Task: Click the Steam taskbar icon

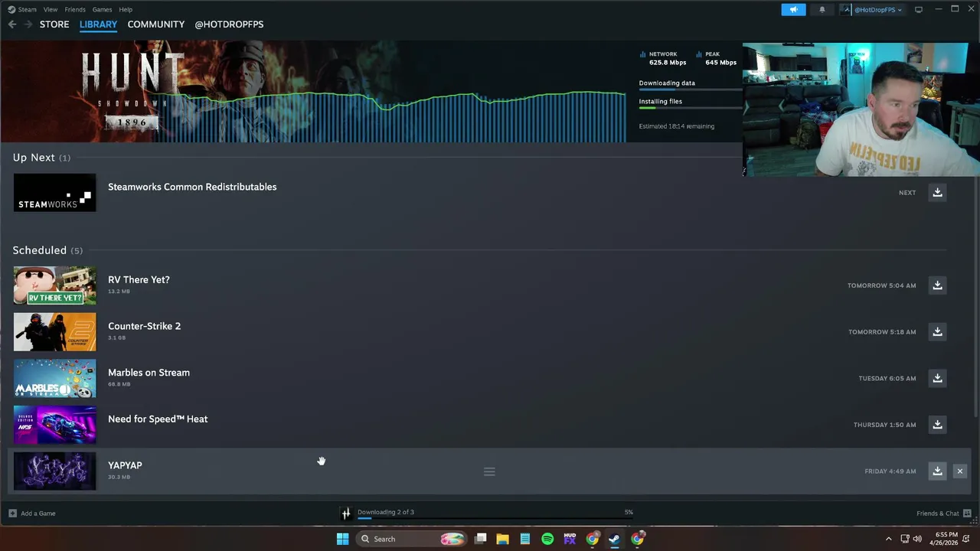Action: click(614, 539)
